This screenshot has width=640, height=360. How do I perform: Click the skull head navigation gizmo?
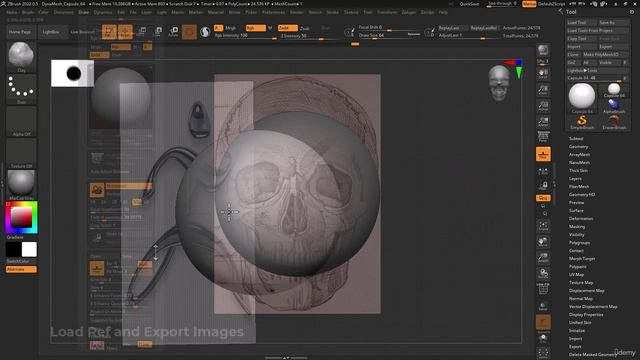499,83
